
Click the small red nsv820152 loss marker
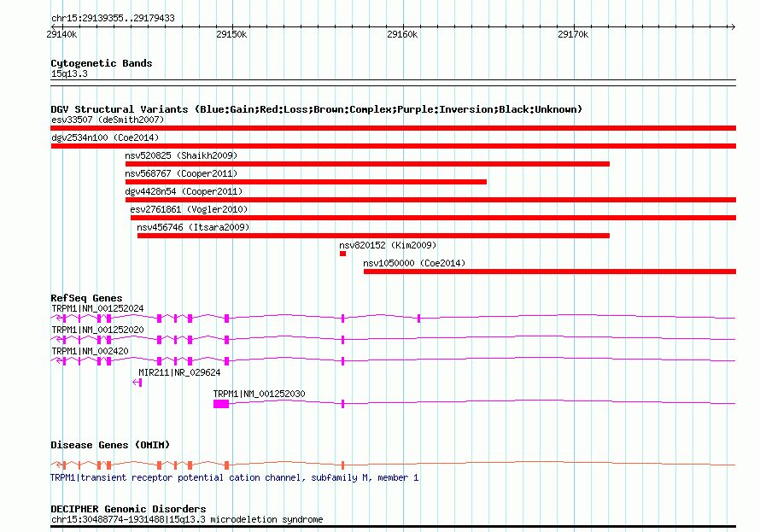click(342, 254)
